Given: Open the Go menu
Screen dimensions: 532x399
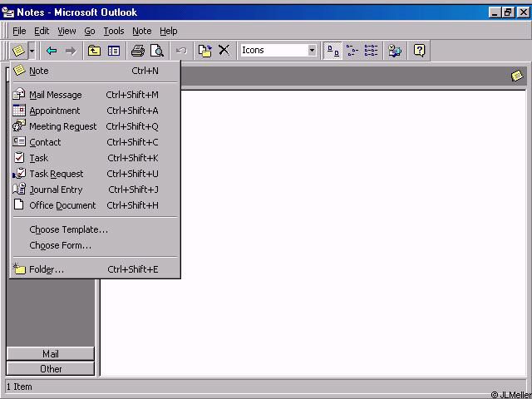Looking at the screenshot, I should click(x=90, y=32).
